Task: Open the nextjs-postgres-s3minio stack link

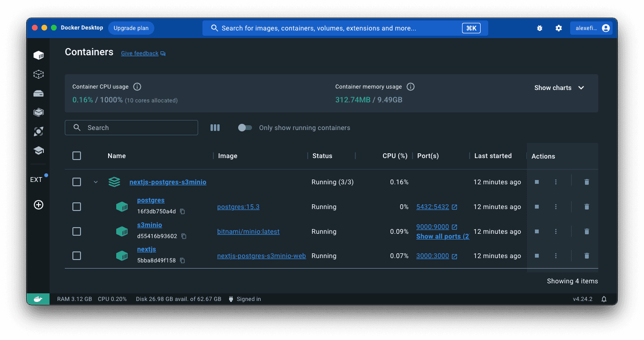Action: coord(168,182)
